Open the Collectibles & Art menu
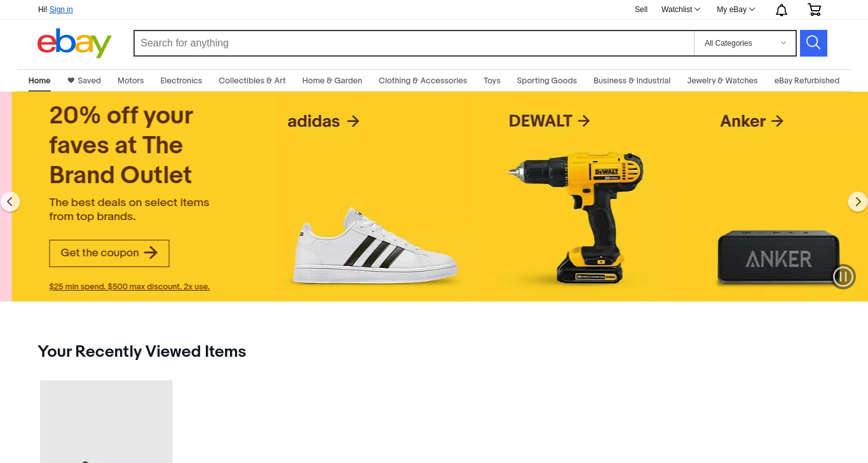Viewport: 868px width, 463px height. 252,81
